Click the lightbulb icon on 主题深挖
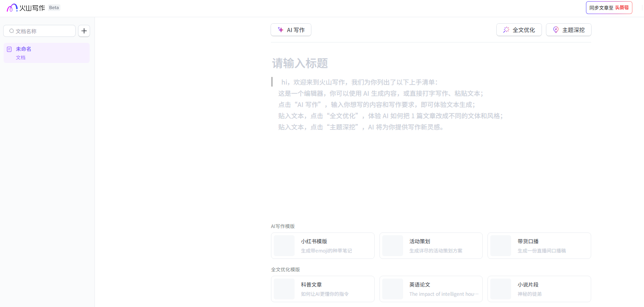The image size is (644, 307). tap(556, 30)
